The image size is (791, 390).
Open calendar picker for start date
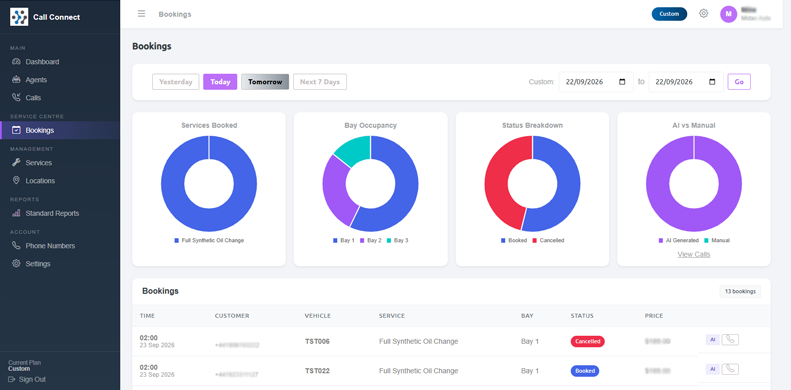point(622,82)
